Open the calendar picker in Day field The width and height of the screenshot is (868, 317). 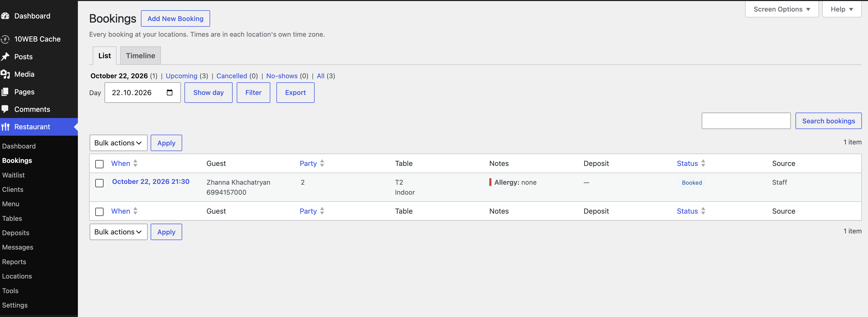coord(170,92)
